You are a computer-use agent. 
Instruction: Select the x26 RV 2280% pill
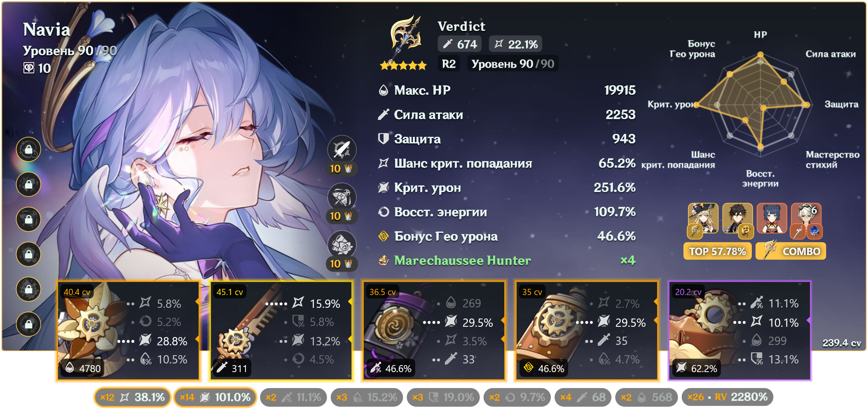click(x=728, y=397)
